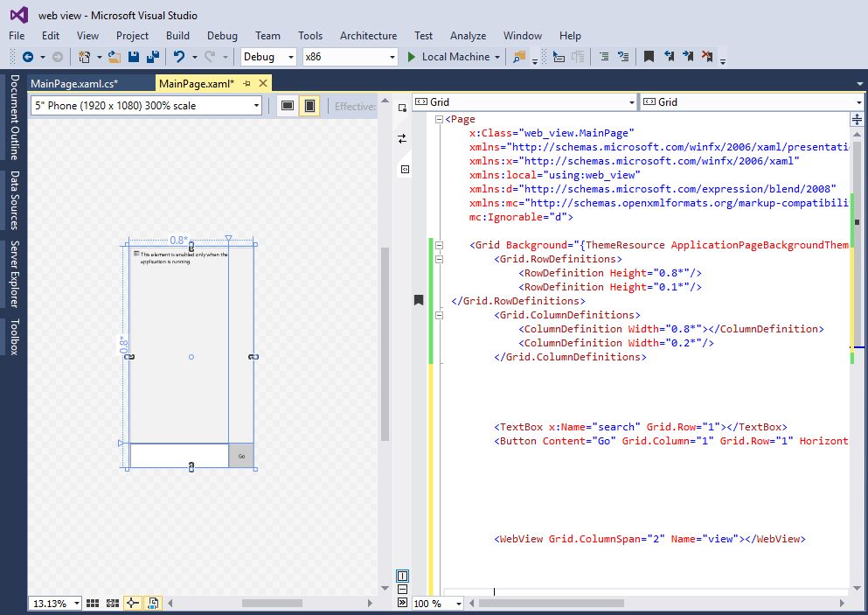Screen dimensions: 868x615
Task: Swap designer and XAML panes
Action: click(x=402, y=138)
